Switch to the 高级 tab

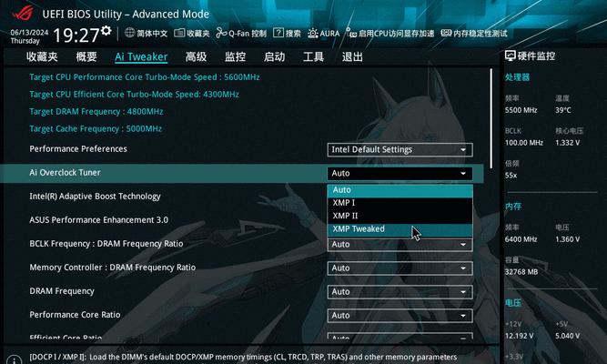196,57
